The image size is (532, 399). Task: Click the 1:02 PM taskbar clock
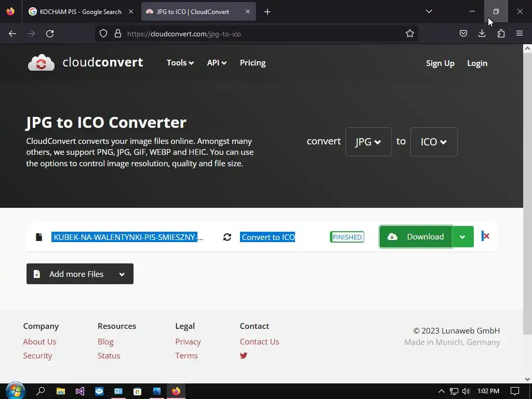[488, 391]
